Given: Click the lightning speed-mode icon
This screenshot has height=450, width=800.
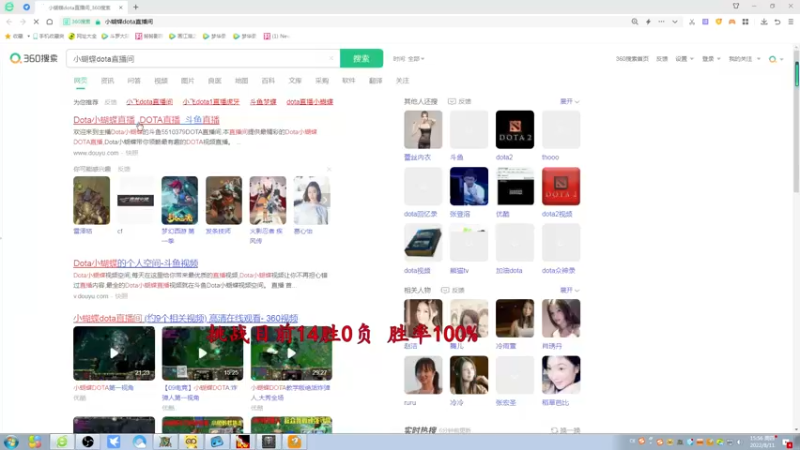Looking at the screenshot, I should [x=648, y=21].
